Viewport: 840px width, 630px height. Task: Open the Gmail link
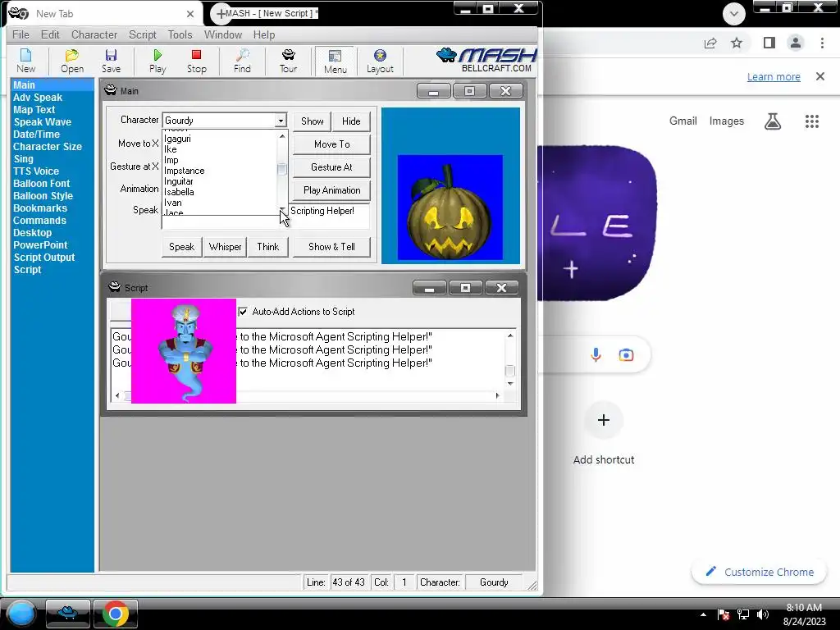coord(683,121)
